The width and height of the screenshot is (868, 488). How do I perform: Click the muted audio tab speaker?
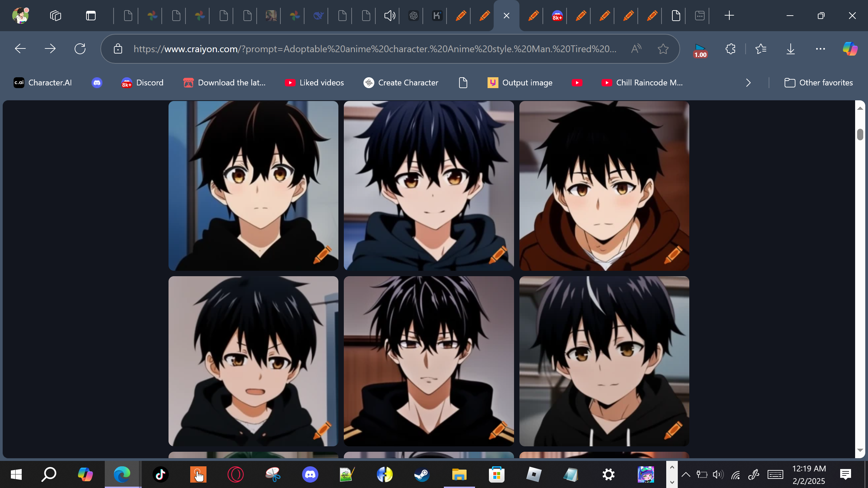pos(390,16)
